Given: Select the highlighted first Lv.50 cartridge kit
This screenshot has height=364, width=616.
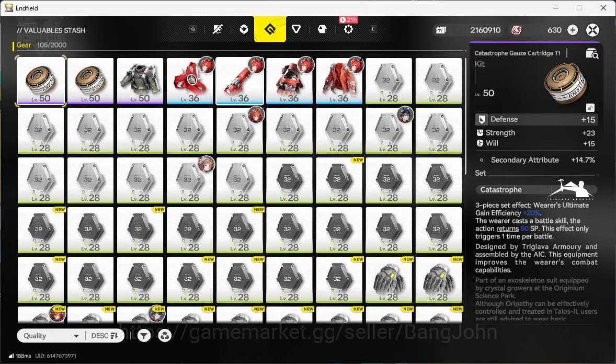Looking at the screenshot, I should pyautogui.click(x=41, y=81).
